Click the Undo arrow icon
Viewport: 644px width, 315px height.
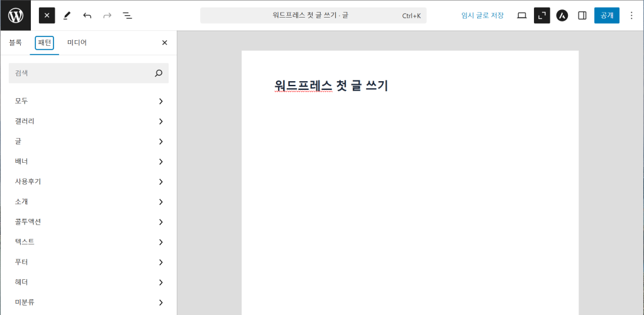click(87, 16)
